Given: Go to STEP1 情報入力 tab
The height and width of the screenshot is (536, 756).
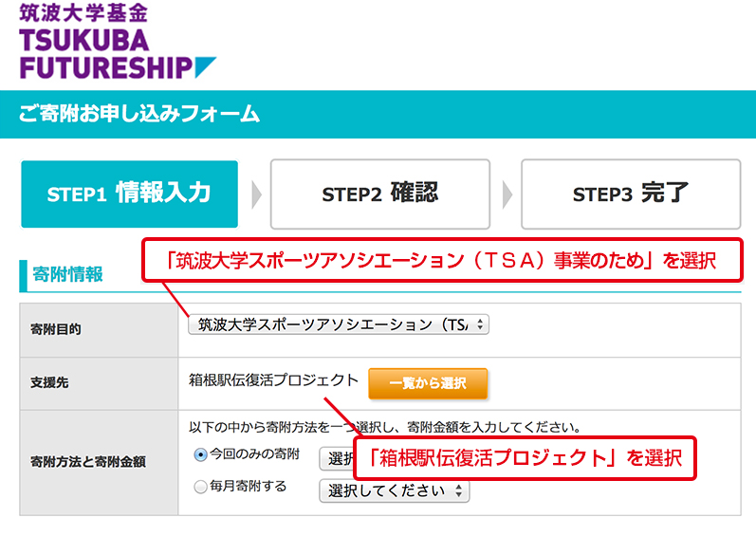Looking at the screenshot, I should [129, 194].
